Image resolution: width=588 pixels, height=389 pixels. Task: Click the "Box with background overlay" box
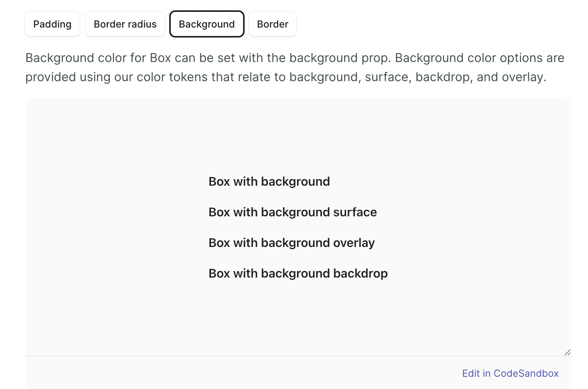click(x=291, y=243)
